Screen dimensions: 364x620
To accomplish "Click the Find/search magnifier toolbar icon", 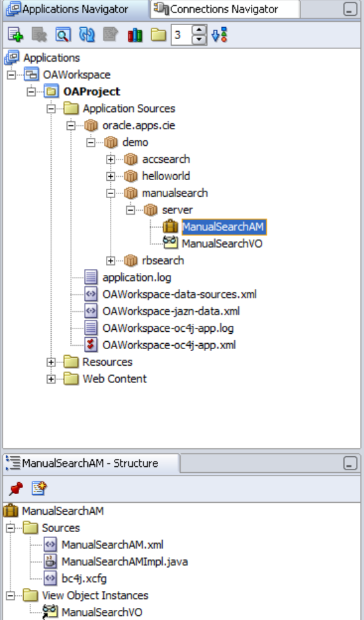I will click(63, 35).
